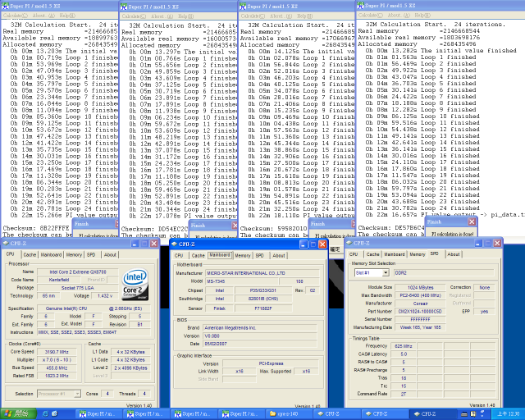Open the Windows Start button
Image resolution: width=525 pixels, height=420 pixels.
tap(18, 414)
